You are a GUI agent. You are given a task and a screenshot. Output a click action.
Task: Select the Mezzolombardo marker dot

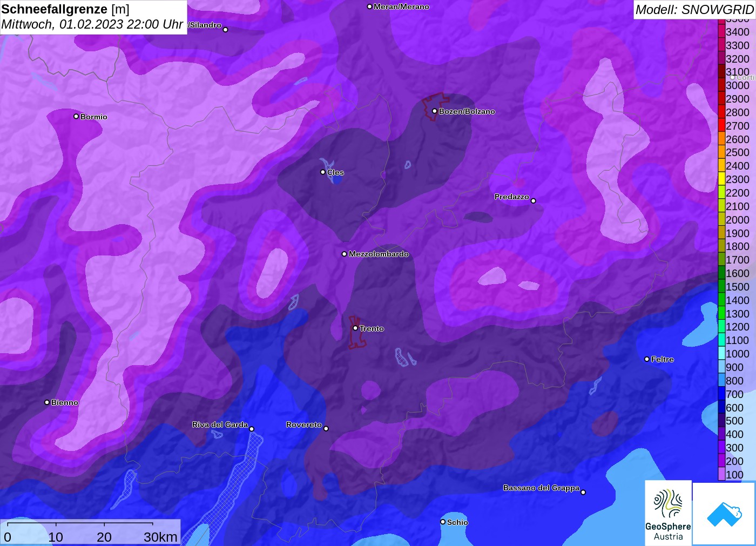(345, 254)
